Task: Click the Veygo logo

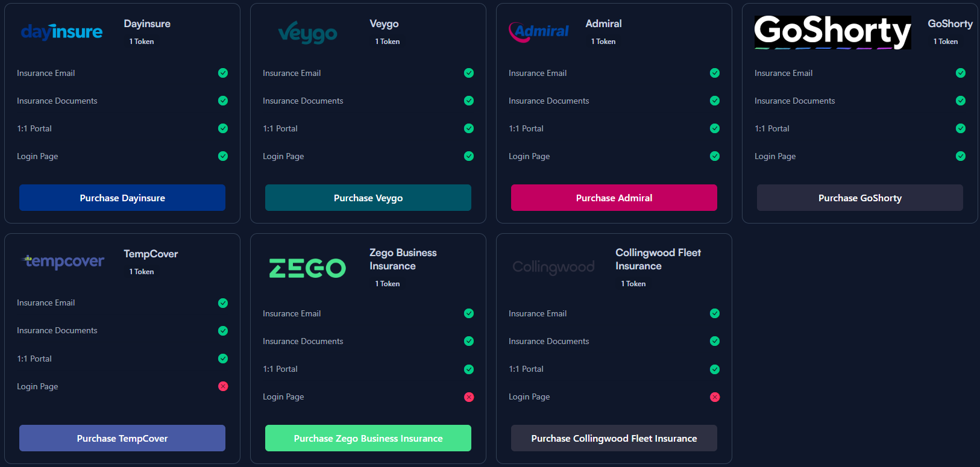Action: coord(307,33)
